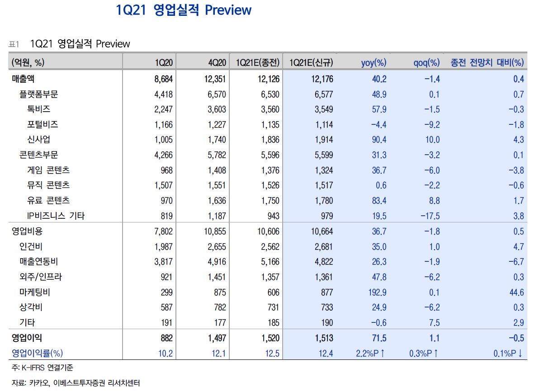
Task: Click the table caption label '표1'
Action: [14, 44]
